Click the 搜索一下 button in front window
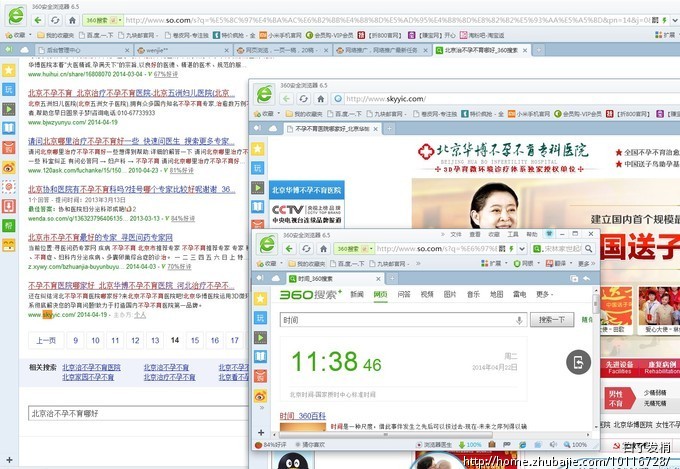680x469 pixels. [552, 320]
